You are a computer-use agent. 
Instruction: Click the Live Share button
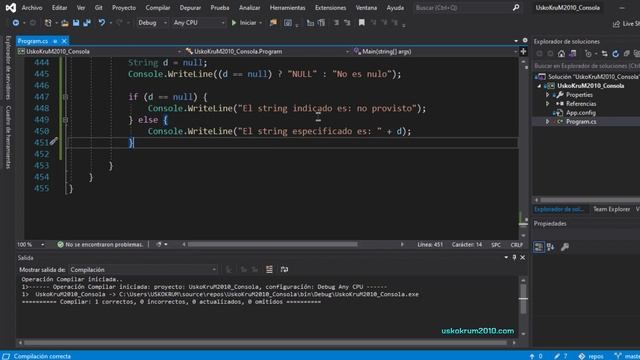[627, 24]
